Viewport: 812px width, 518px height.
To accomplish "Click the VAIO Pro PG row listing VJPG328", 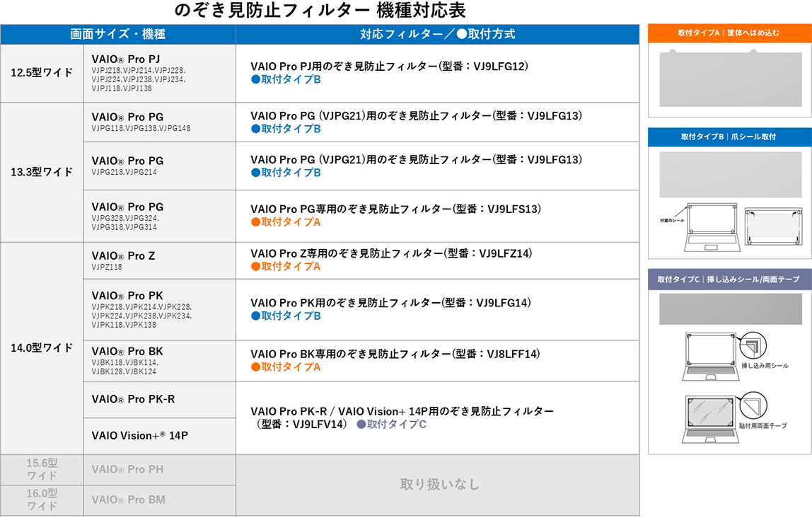I will tap(160, 216).
